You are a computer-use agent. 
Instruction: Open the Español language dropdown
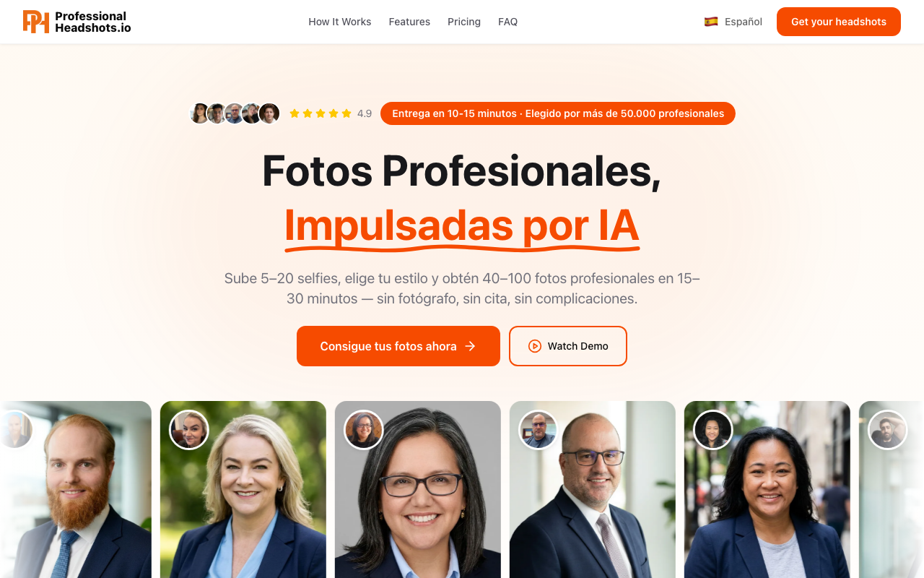[x=733, y=22]
